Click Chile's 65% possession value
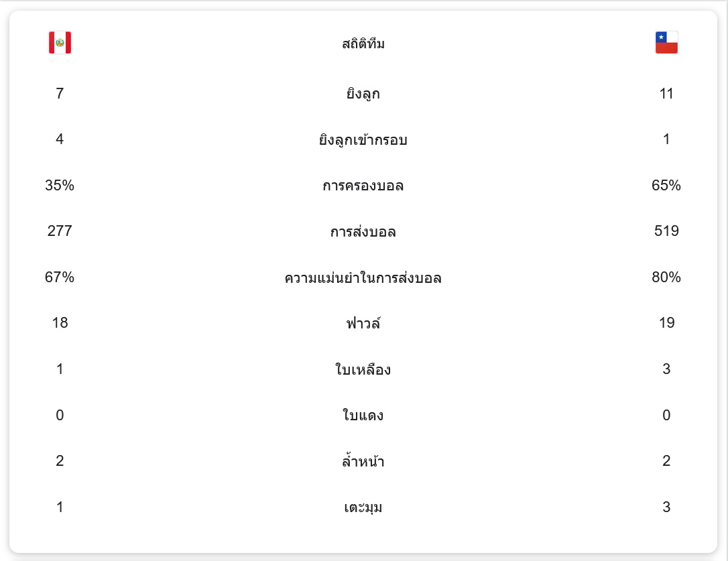 tap(666, 186)
